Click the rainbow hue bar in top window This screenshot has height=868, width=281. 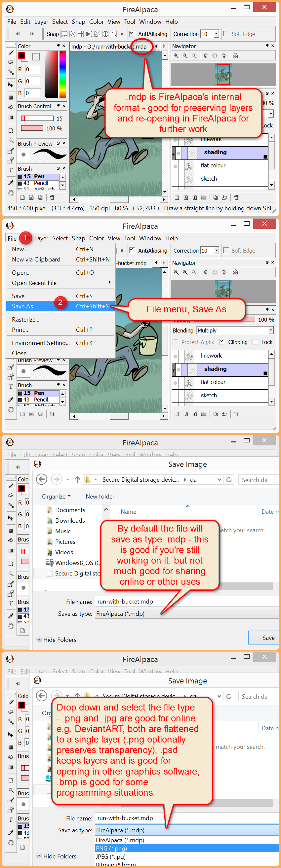[x=63, y=74]
